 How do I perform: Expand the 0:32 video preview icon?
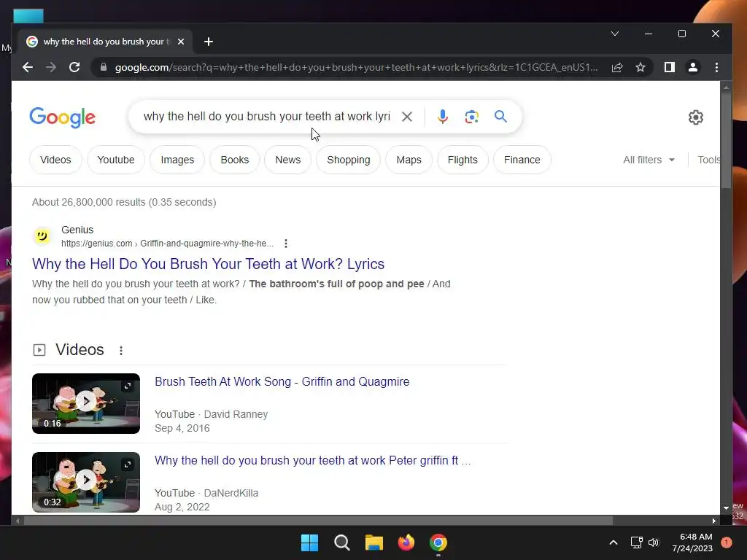(128, 464)
